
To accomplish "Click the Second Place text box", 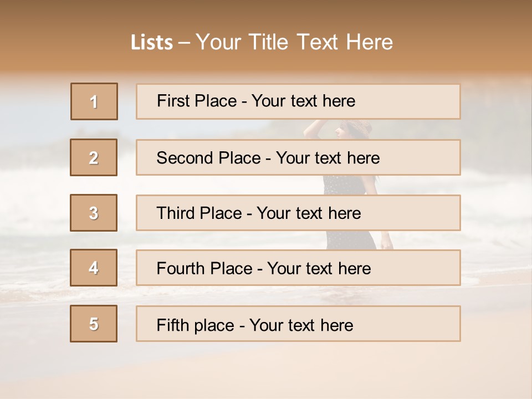I will pyautogui.click(x=298, y=157).
